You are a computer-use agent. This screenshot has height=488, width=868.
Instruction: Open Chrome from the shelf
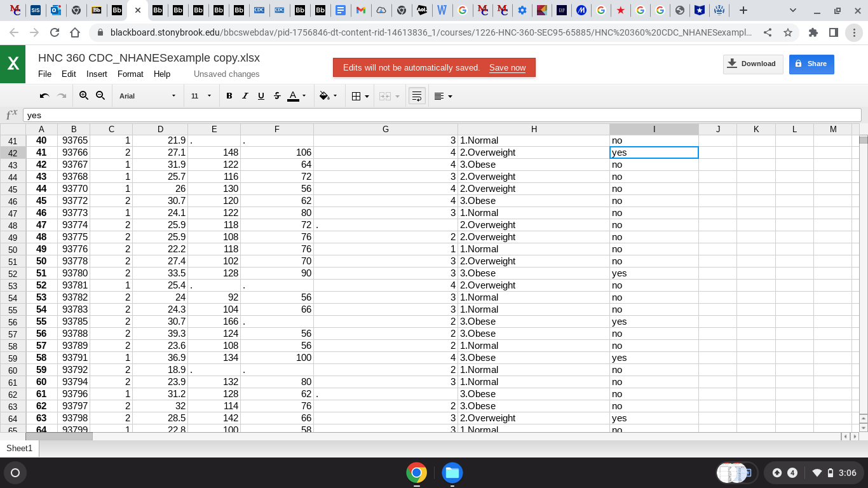coord(417,473)
